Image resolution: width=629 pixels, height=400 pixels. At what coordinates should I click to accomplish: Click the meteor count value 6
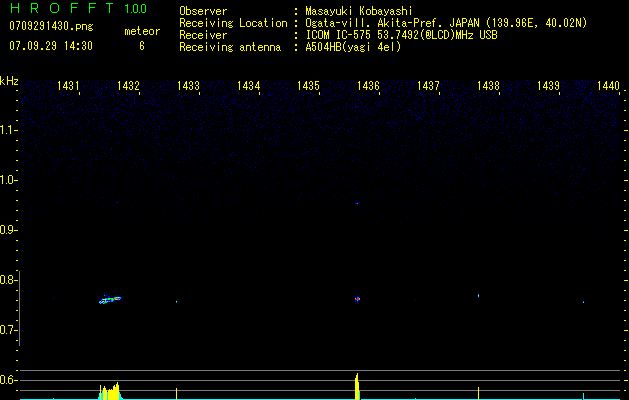(x=142, y=46)
